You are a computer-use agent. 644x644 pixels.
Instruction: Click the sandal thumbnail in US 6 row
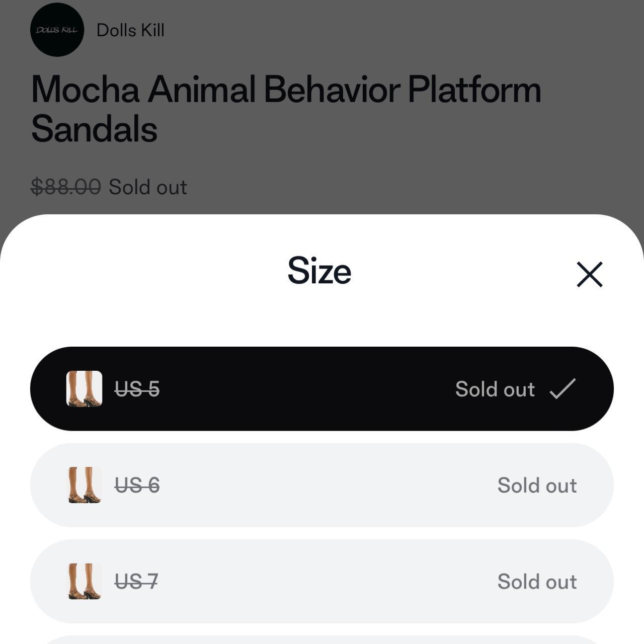84,485
